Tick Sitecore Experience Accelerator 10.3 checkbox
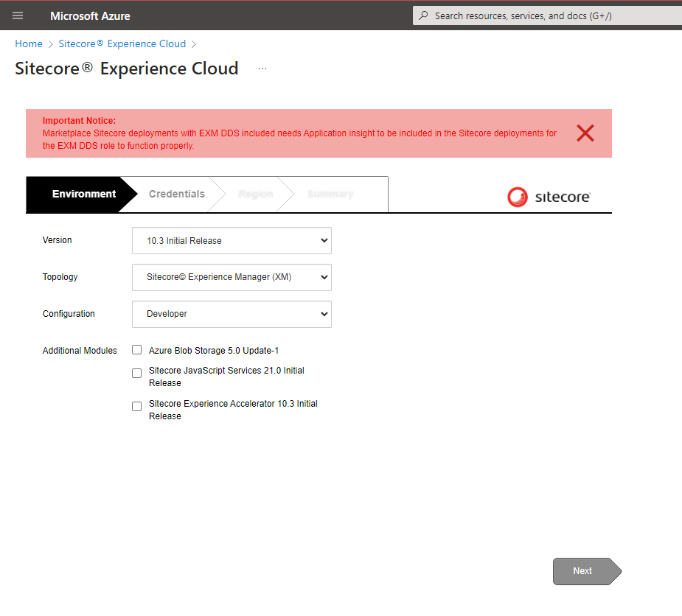Image resolution: width=682 pixels, height=616 pixels. pos(137,407)
